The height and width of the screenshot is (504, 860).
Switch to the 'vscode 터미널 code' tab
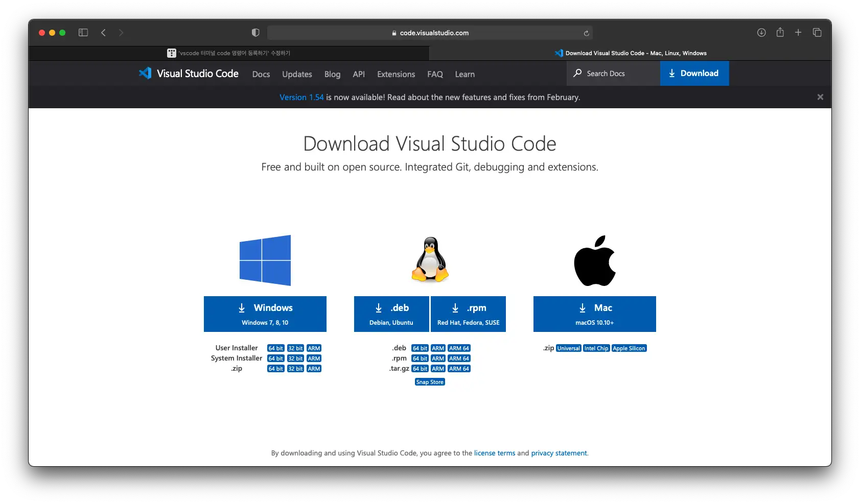229,53
